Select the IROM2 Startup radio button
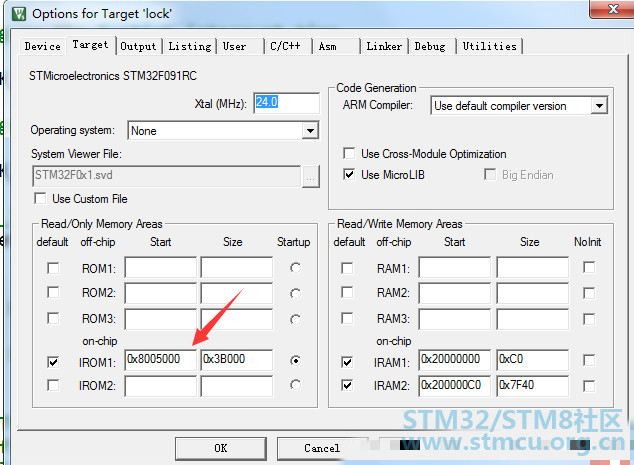This screenshot has width=634, height=465. click(294, 385)
